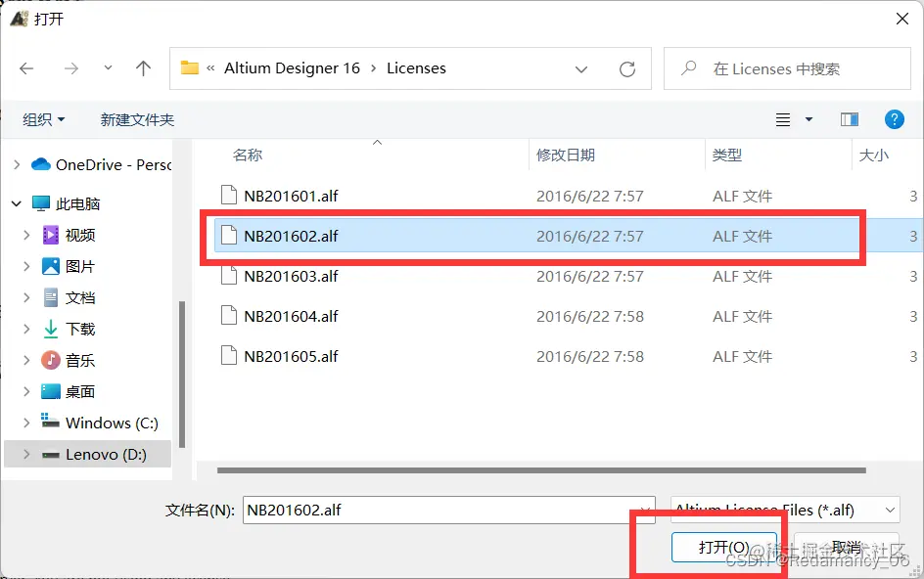Click the 取消 cancel button
Screen dimensions: 924x579
(x=847, y=547)
